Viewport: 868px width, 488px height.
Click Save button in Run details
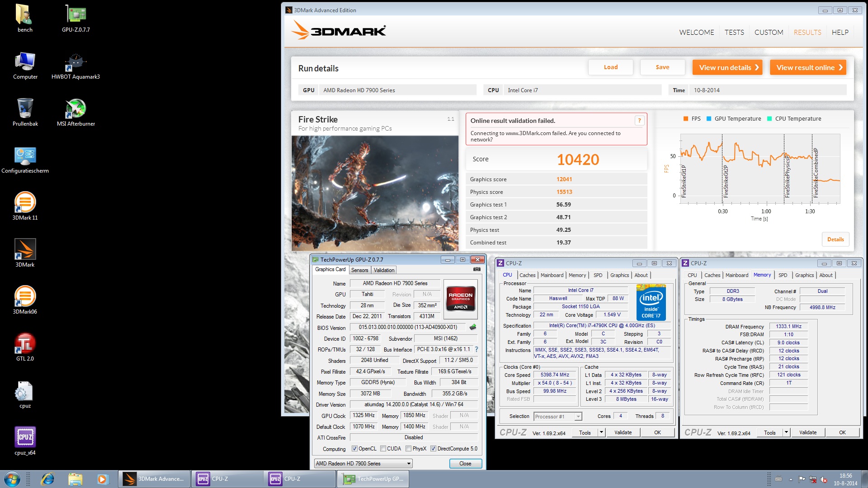click(662, 67)
